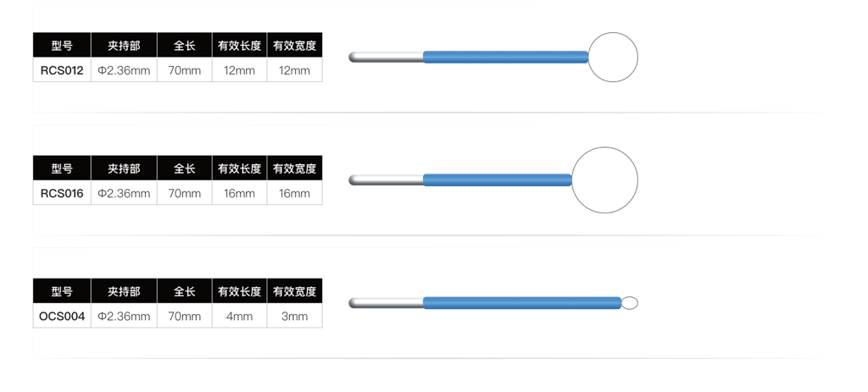Click the 全长 header in third table
Image resolution: width=868 pixels, height=392 pixels.
(x=184, y=291)
